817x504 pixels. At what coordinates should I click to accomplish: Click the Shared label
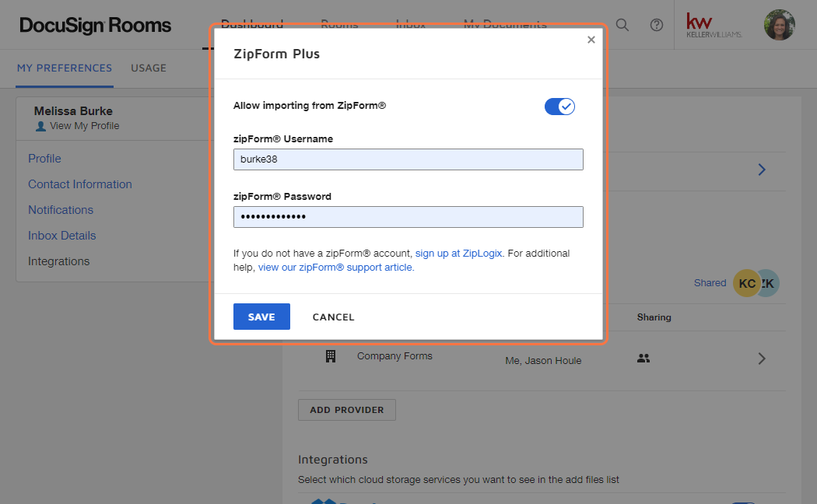click(710, 282)
